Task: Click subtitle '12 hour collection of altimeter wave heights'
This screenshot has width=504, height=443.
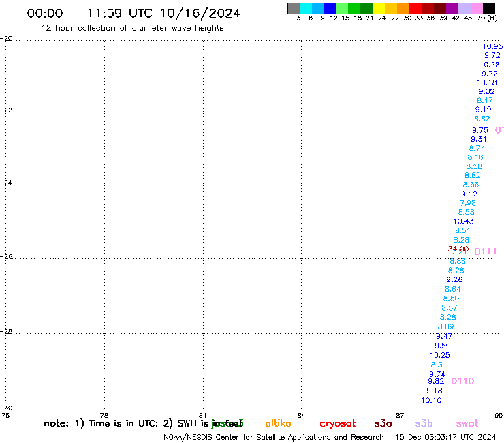Action: click(x=132, y=28)
